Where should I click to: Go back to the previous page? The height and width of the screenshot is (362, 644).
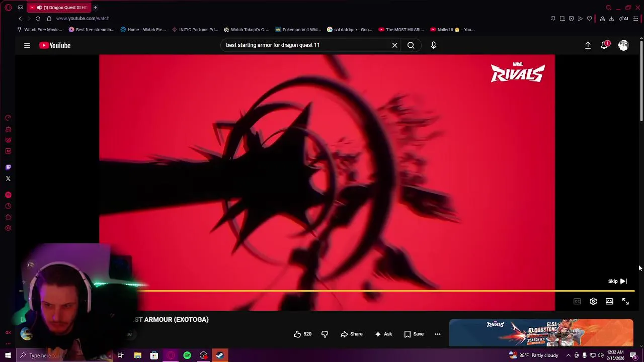pyautogui.click(x=20, y=19)
